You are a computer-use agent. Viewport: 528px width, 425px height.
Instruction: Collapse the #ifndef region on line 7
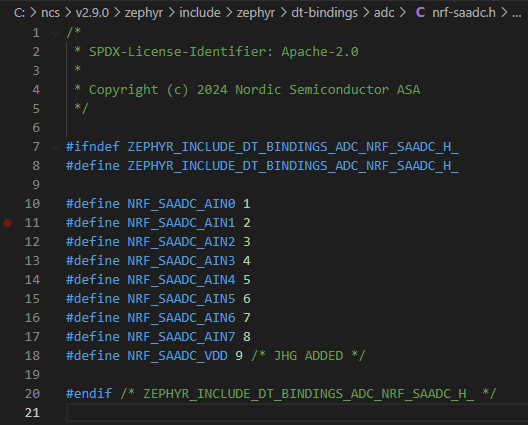pos(55,147)
